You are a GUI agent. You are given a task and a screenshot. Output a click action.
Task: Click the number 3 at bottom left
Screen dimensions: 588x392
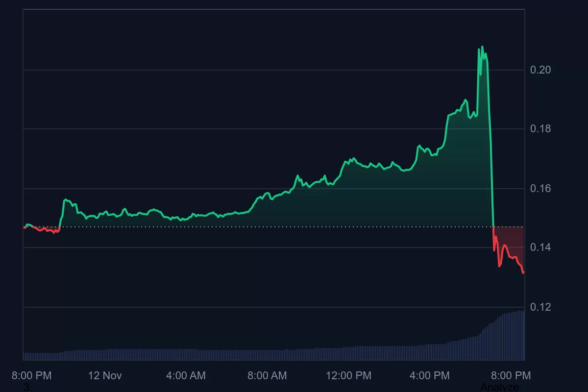(x=26, y=387)
